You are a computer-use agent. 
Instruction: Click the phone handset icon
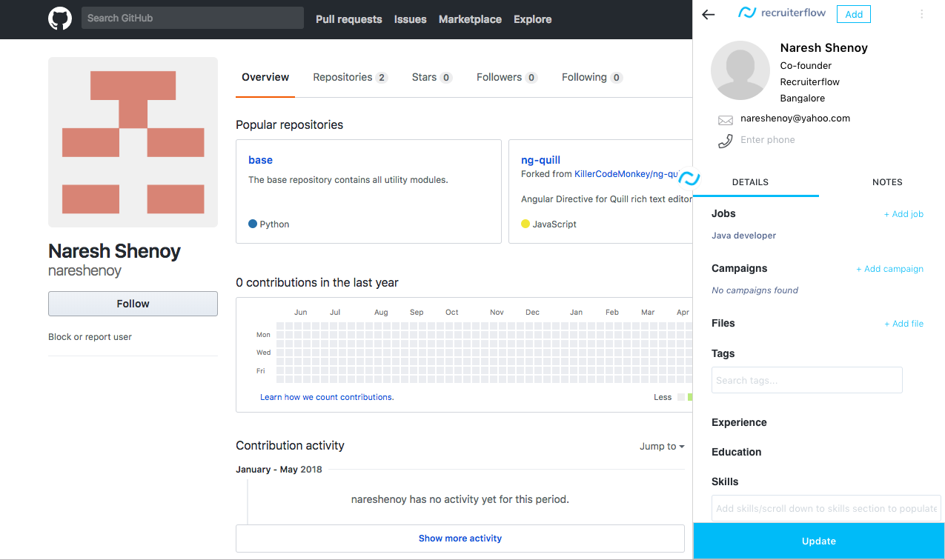click(725, 141)
